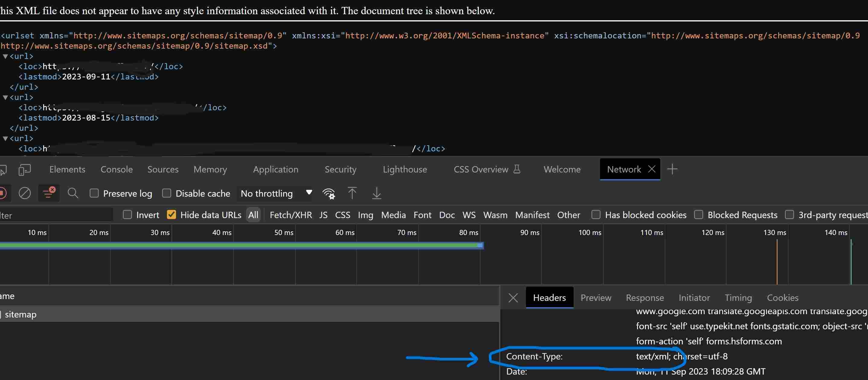Open network search magnifier icon
The width and height of the screenshot is (868, 380).
(x=73, y=193)
